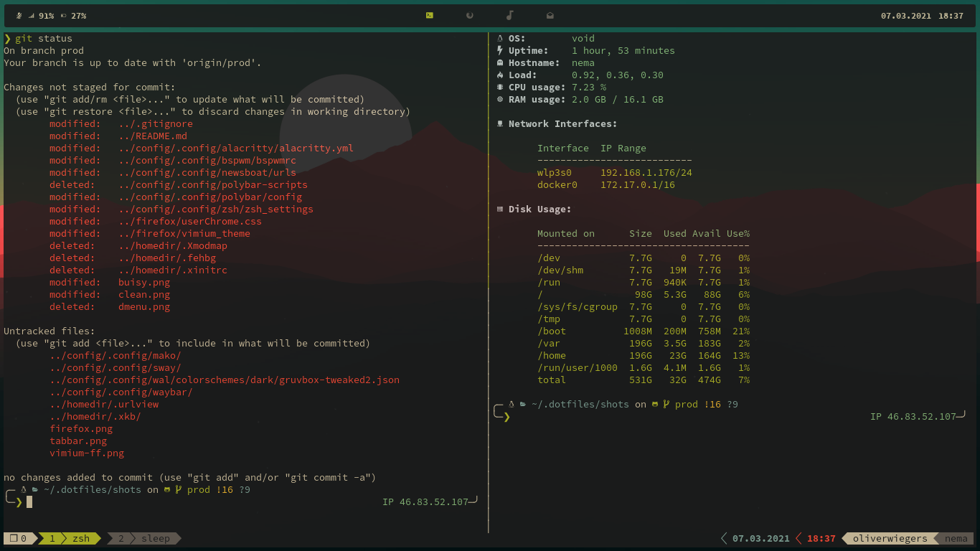980x551 pixels.
Task: Click the untracked vimium-ff.png file
Action: click(x=87, y=453)
